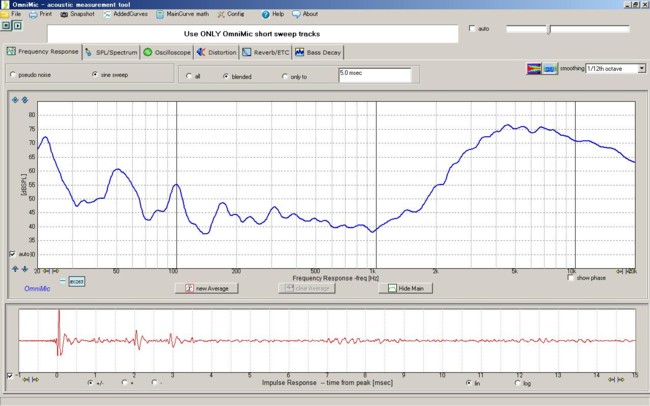
Task: Switch to the SPL/Spectrum tab
Action: click(111, 53)
